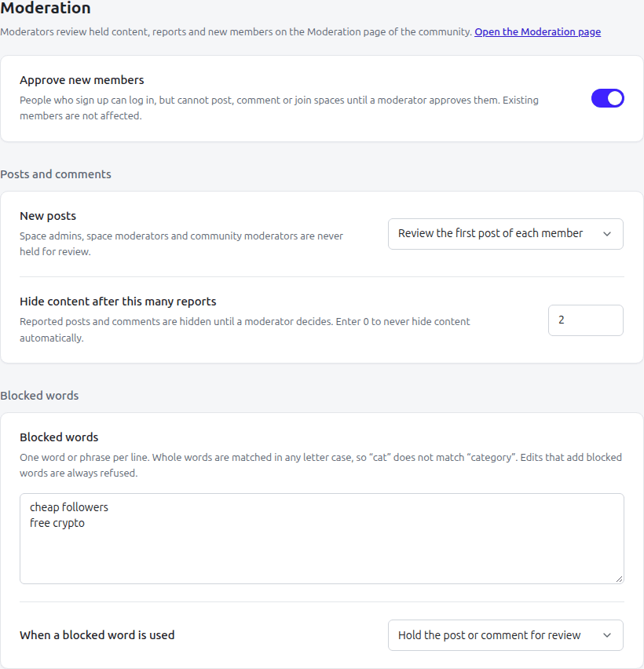The width and height of the screenshot is (644, 669).
Task: Click the Hide content after reports number field
Action: click(x=586, y=320)
